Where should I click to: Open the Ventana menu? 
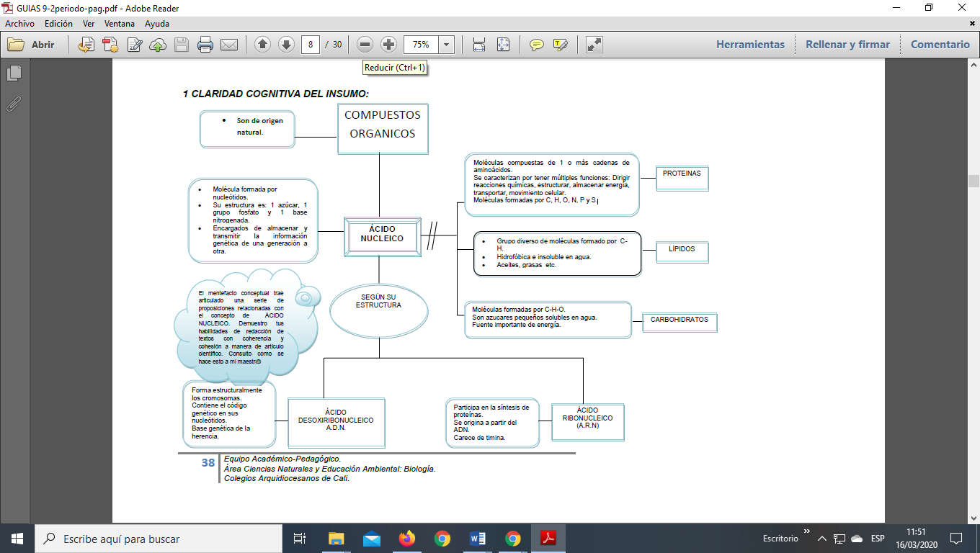120,24
